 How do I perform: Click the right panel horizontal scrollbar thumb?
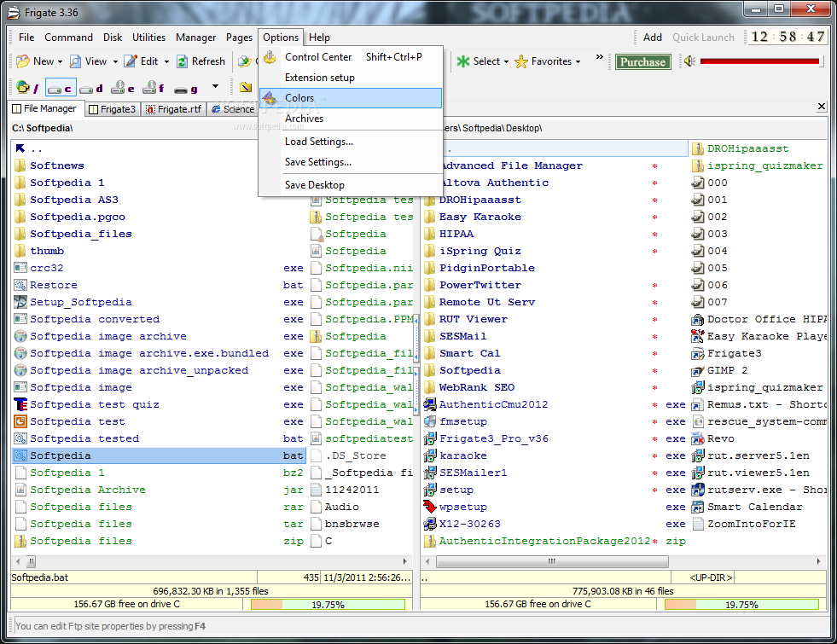[x=552, y=561]
